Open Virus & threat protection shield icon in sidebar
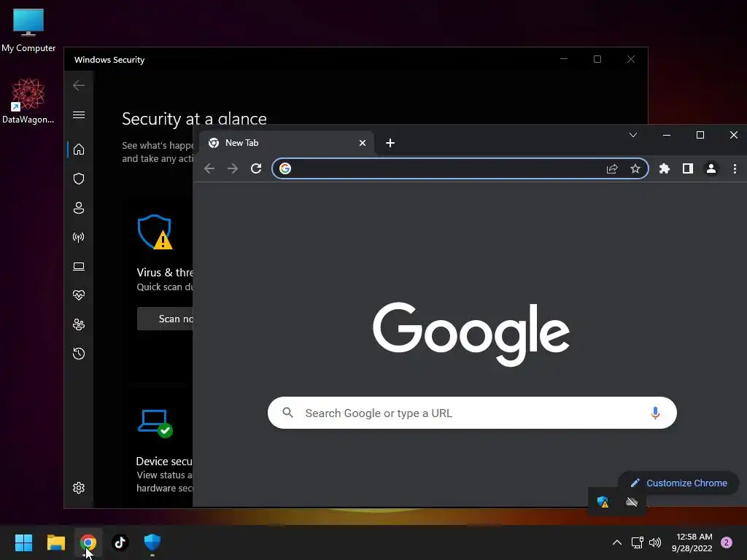Viewport: 747px width, 560px height. click(79, 179)
